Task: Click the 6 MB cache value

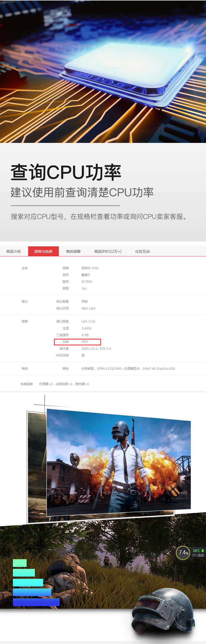Action: [85, 335]
